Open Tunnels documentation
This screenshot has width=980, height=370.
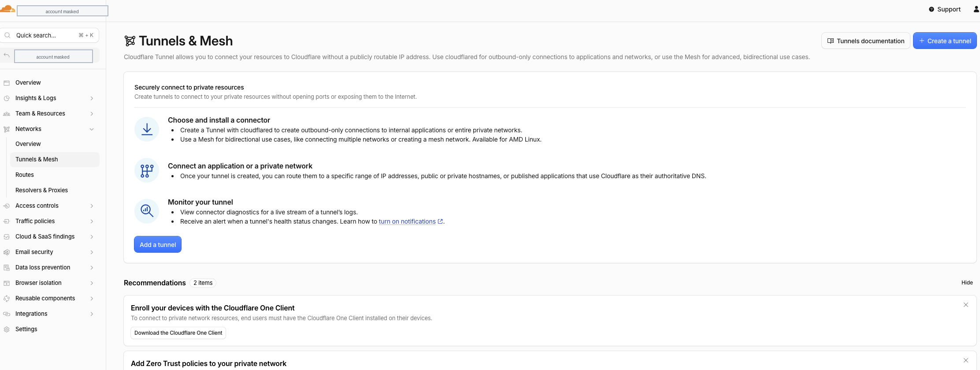(x=865, y=41)
